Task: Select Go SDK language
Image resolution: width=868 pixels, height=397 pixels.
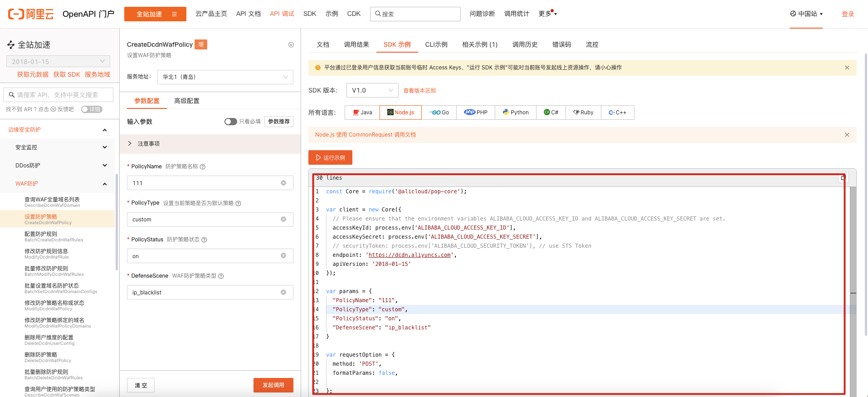Action: 440,113
